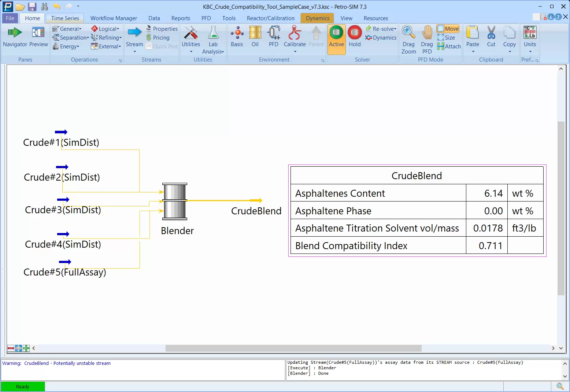The height and width of the screenshot is (392, 570).
Task: Save the case with floppy disk icon
Action: (x=32, y=7)
